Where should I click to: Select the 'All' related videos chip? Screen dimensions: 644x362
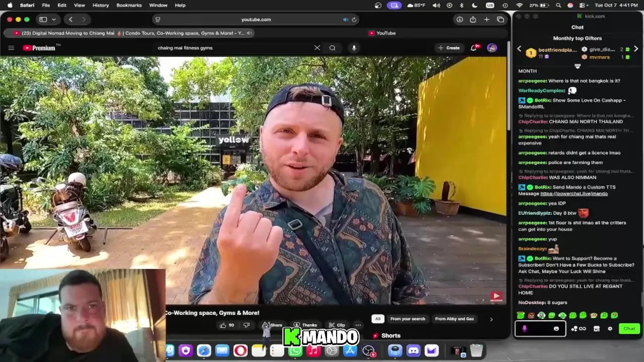[378, 319]
